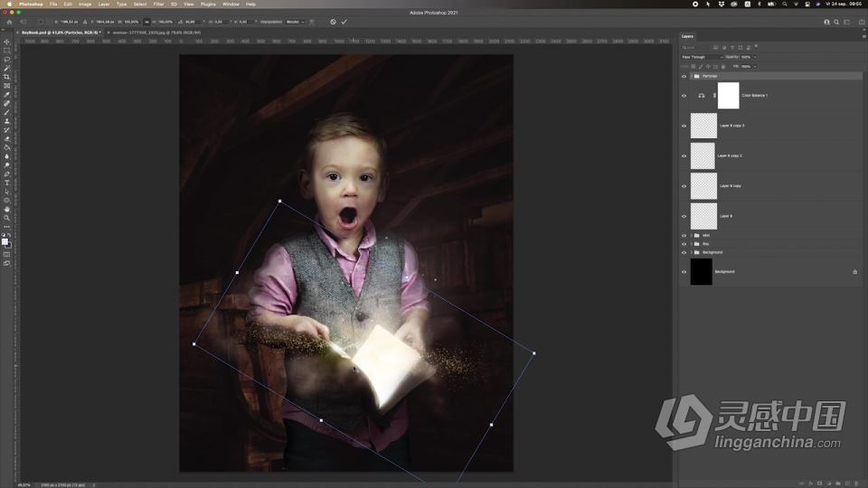Select the Layer 9 copy 3 thumbnail
Screen dimensions: 868x488
[703, 127]
